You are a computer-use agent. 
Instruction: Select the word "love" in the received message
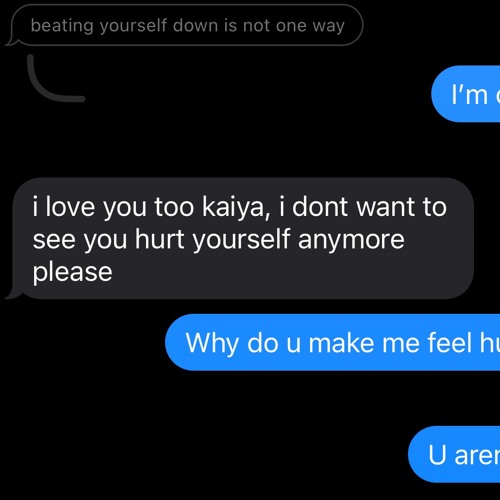tap(70, 207)
